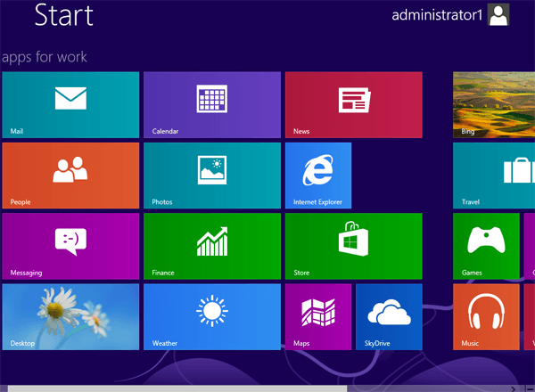The image size is (535, 392).
Task: Click the horizontal scrollbar thumb
Action: (x=177, y=388)
